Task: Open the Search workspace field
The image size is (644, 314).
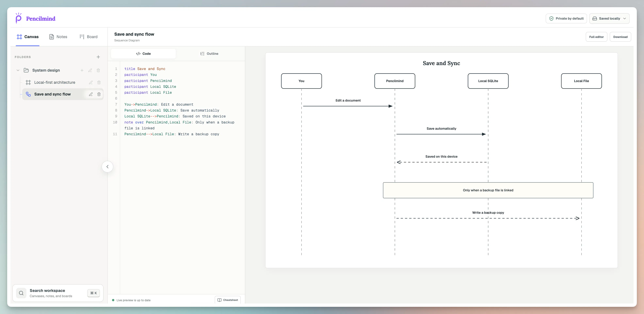Action: [58, 293]
